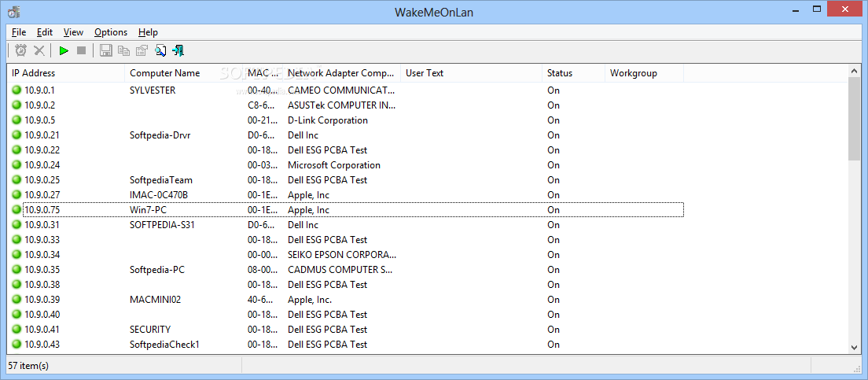This screenshot has width=868, height=380.
Task: Select the SOFTPEDIA-S31 computer row
Action: click(x=345, y=224)
